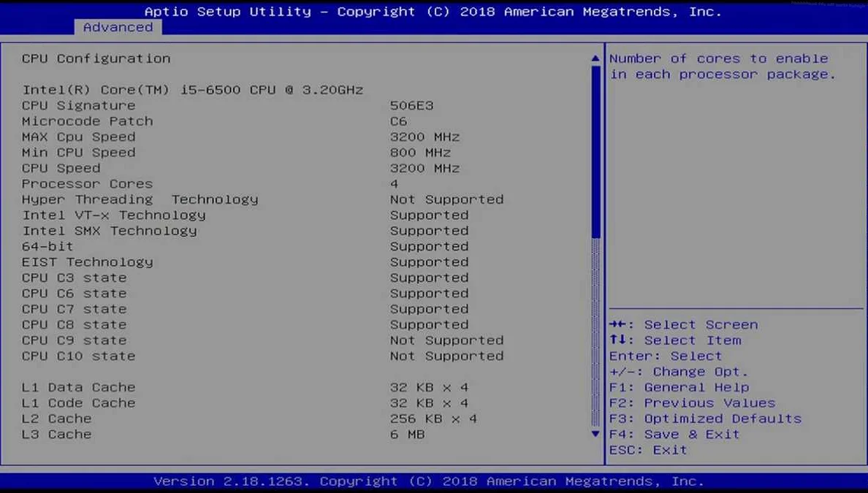Click the scrollbar up arrow
Viewport: 868px width, 493px height.
[595, 58]
